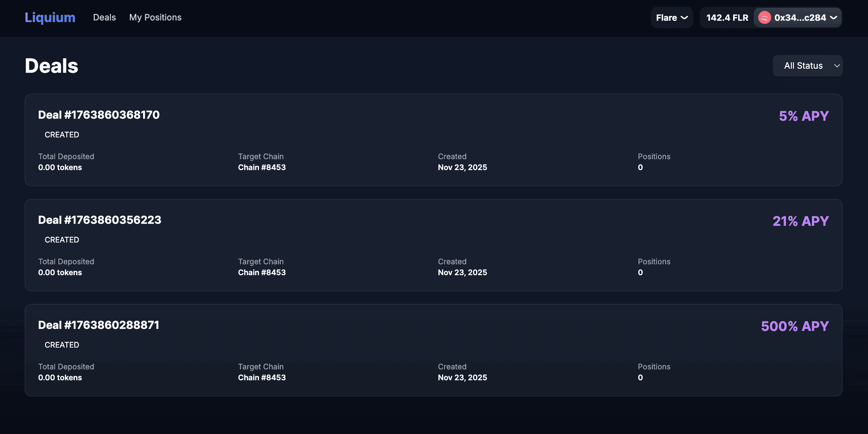Click the 5% APY label
Viewport: 868px width, 434px height.
coord(803,116)
